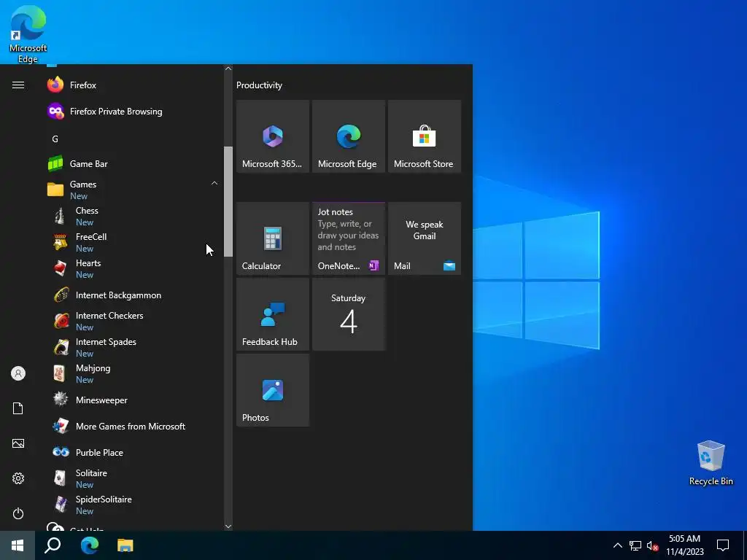
Task: Open Documents from Start sidebar
Action: point(18,408)
